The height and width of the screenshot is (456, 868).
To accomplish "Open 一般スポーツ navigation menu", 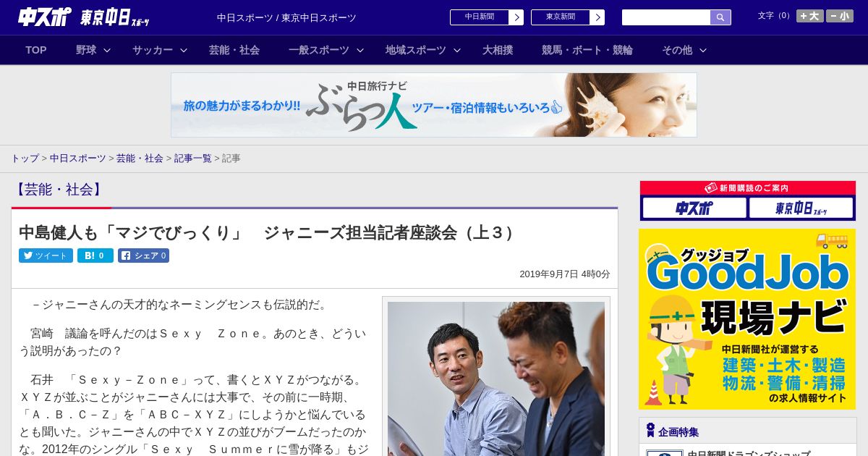I will point(319,50).
